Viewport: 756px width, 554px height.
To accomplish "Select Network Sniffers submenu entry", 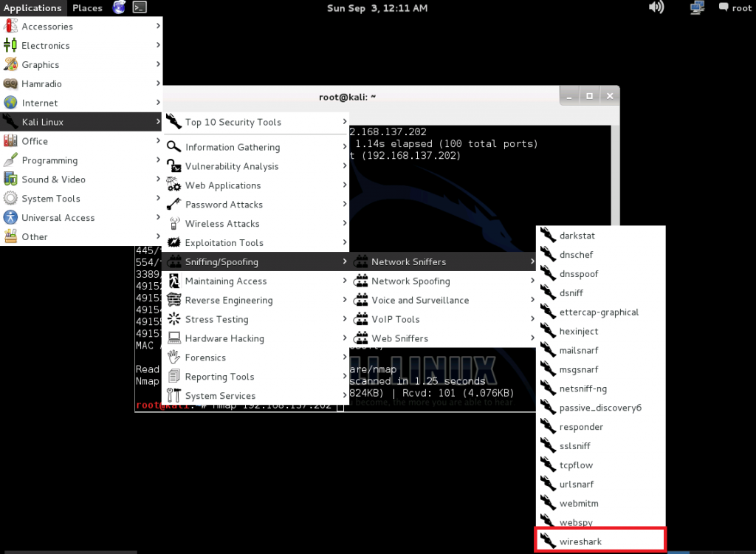I will click(x=443, y=261).
